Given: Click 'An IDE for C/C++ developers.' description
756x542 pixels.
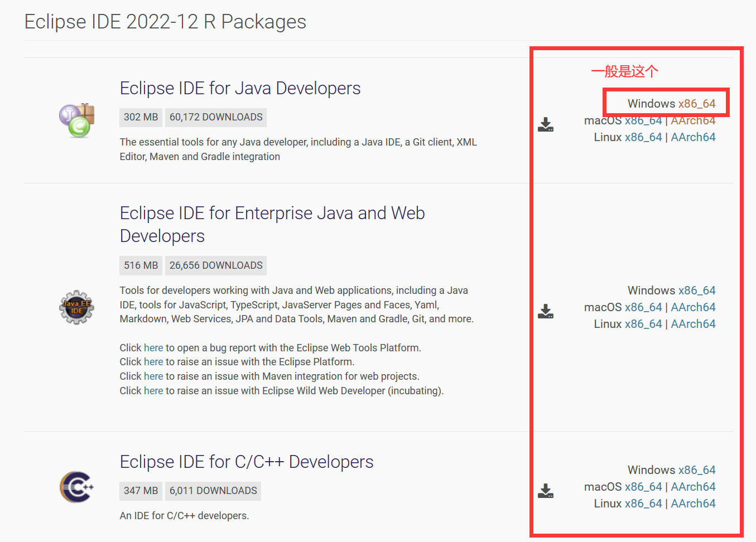Looking at the screenshot, I should tap(184, 516).
